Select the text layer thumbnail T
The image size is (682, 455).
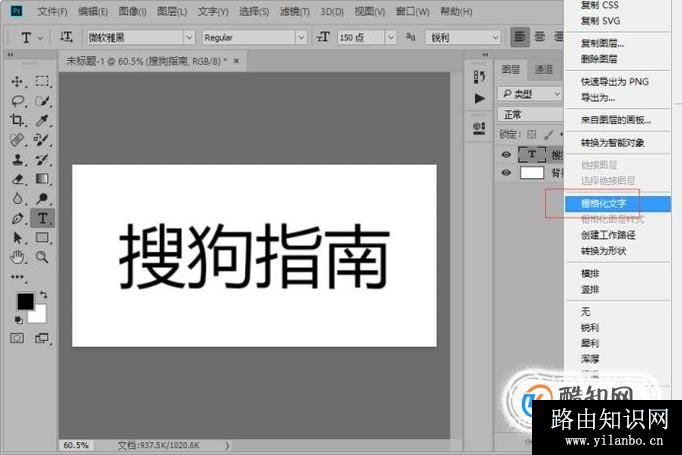click(x=532, y=154)
